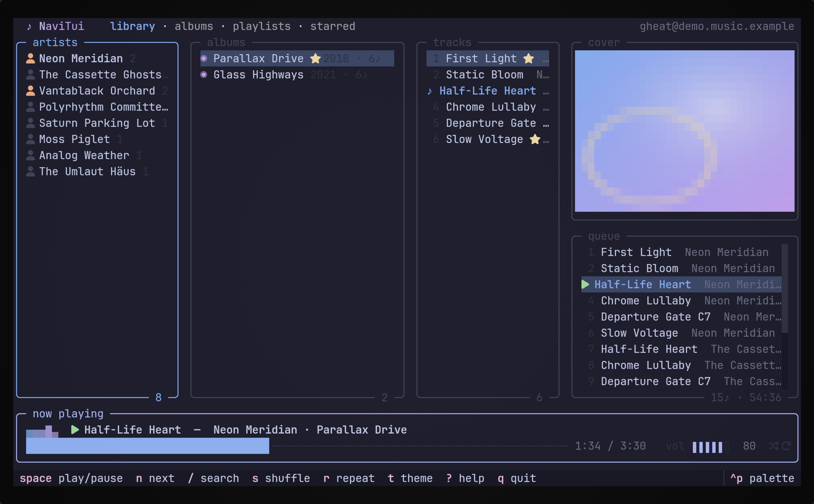Select queue item 8 Chrome Lullaby

tap(681, 365)
